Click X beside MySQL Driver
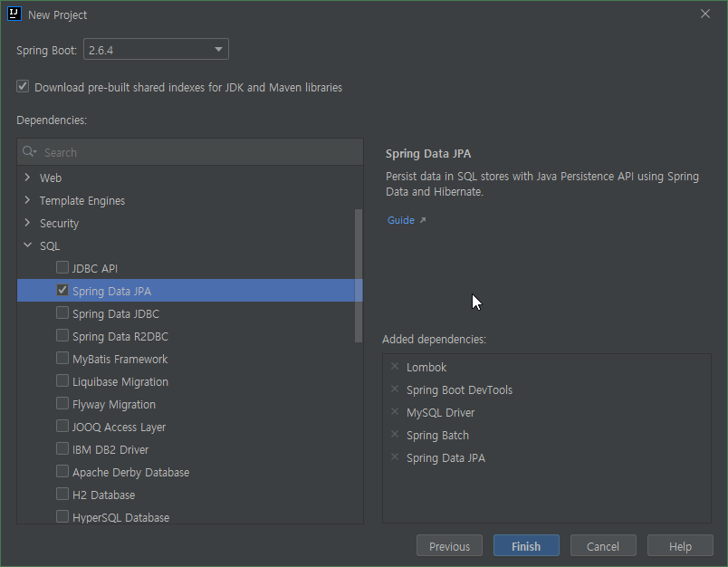728x567 pixels. [395, 412]
